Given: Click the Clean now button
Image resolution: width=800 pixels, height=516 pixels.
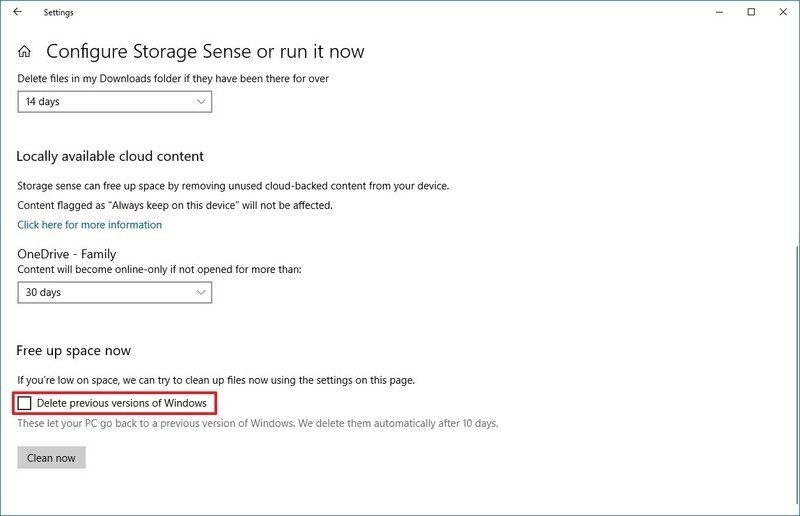Looking at the screenshot, I should click(51, 458).
